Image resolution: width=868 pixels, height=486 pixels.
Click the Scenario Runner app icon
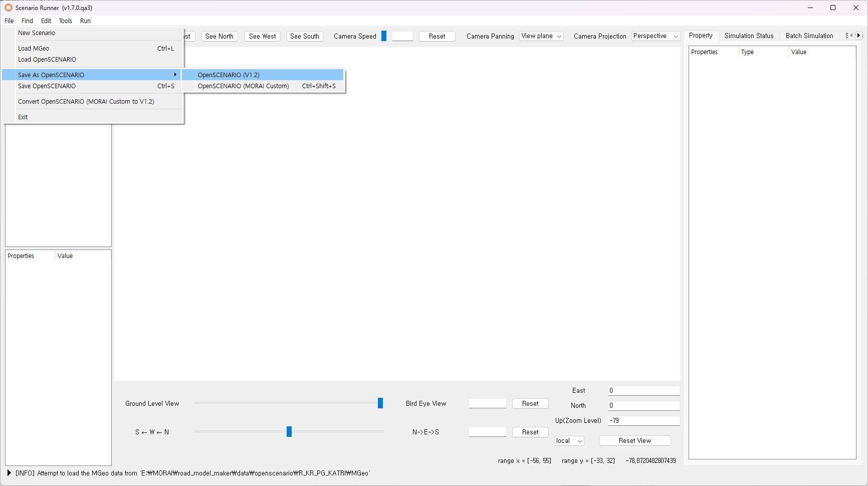8,8
